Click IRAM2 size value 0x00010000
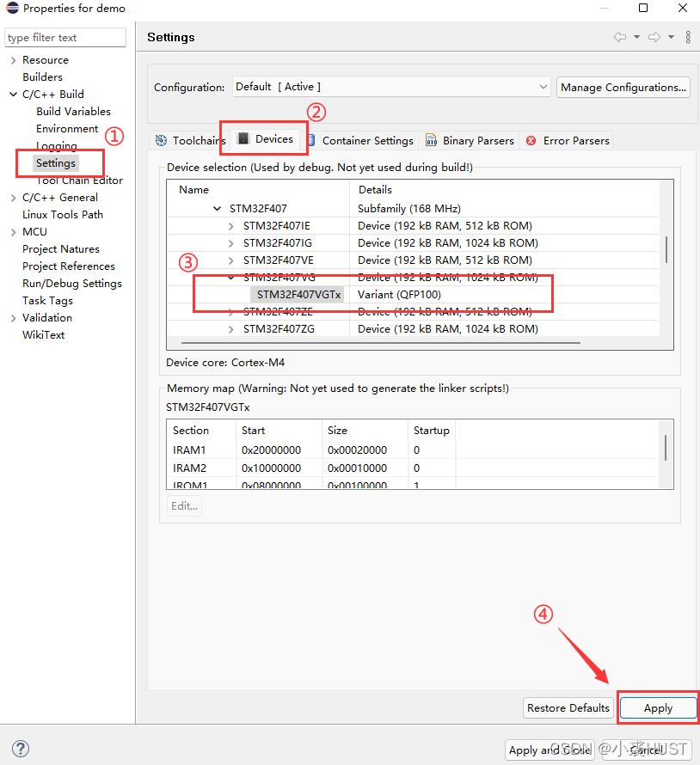Screen dimensions: 700x765 (x=358, y=468)
